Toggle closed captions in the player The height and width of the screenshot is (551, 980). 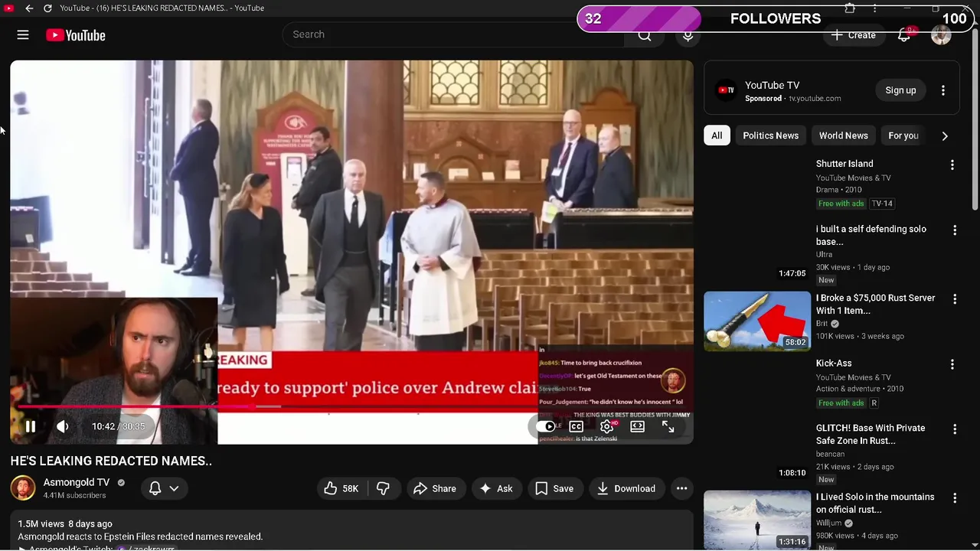(x=576, y=426)
